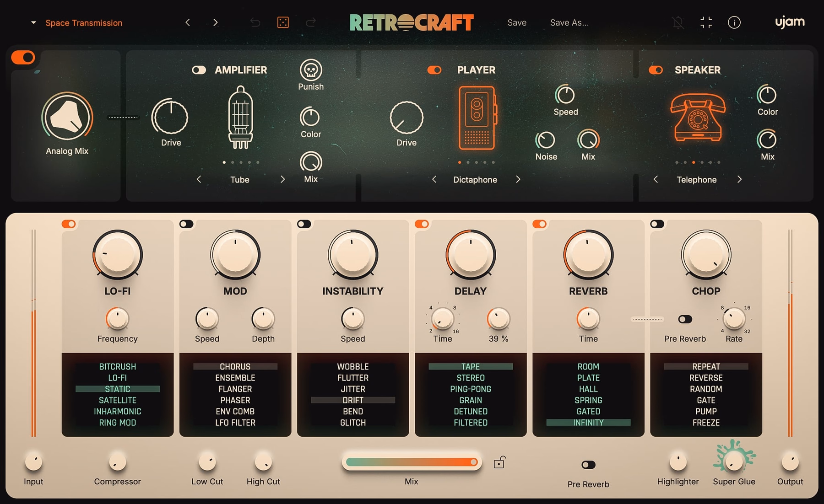
Task: Turn off the REVERB effect toggle
Action: tap(539, 224)
